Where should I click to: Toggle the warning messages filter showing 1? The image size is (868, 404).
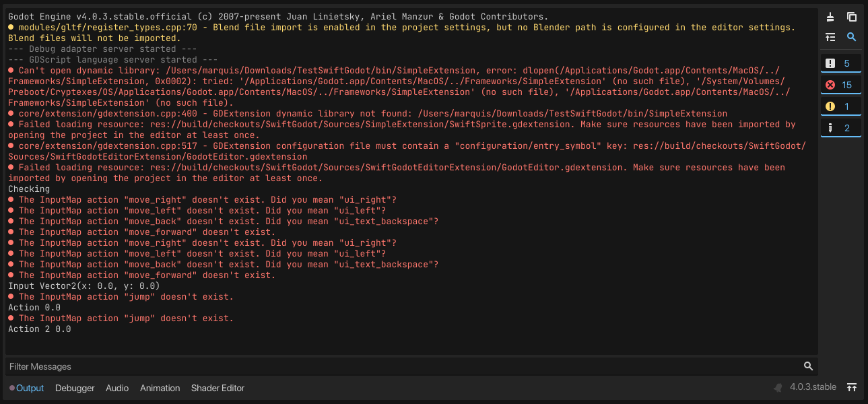[840, 105]
